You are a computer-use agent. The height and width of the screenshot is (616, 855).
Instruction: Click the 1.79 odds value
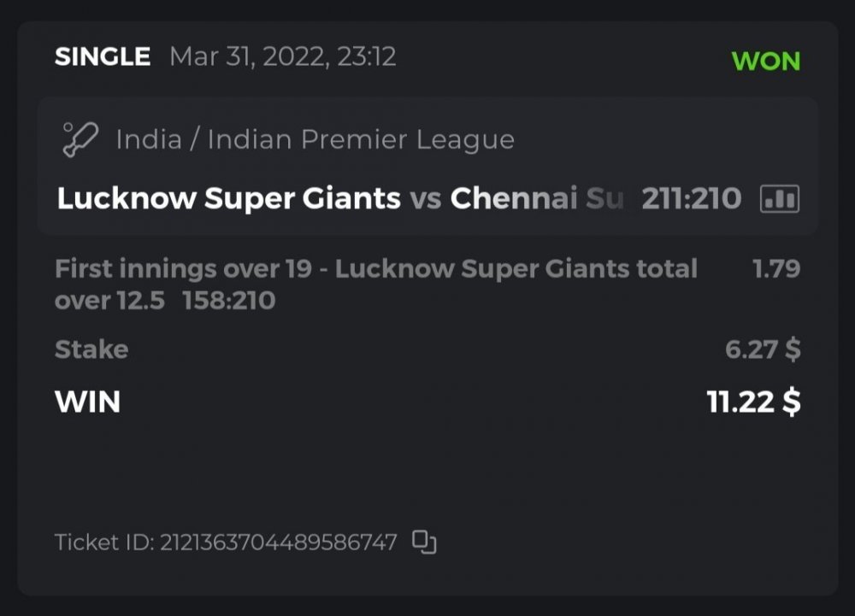(775, 269)
